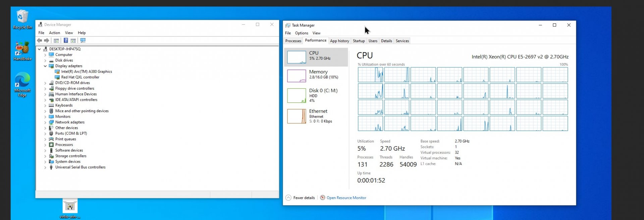The image size is (644, 220).
Task: Expand the Floppy drive controllers category
Action: 45,89
